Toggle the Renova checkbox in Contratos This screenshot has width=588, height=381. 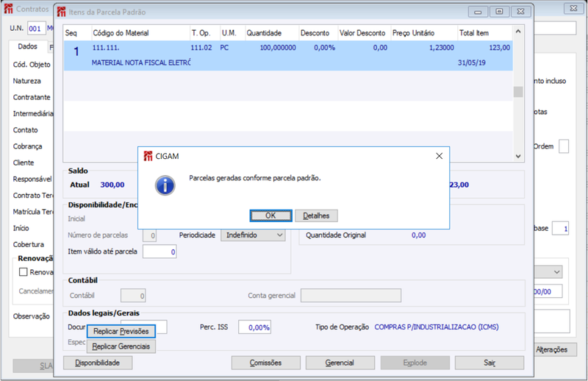click(24, 271)
